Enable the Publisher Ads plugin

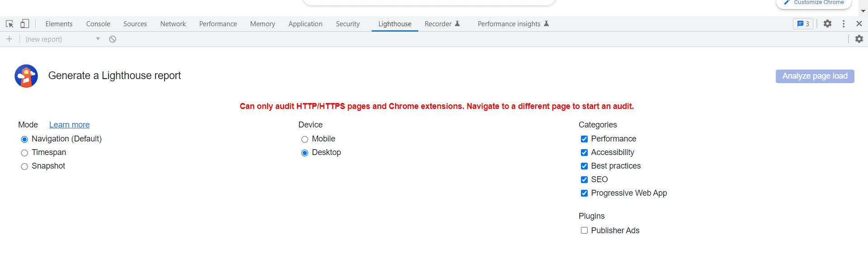coord(584,230)
